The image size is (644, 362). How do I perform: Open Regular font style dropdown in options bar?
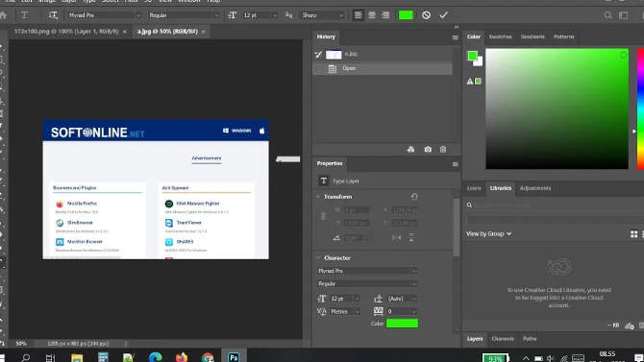(184, 15)
